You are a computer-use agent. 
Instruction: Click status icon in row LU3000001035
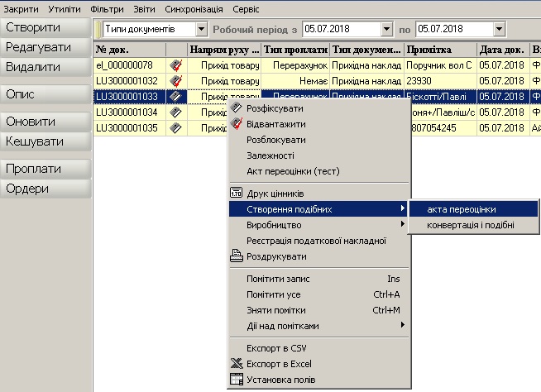(175, 128)
